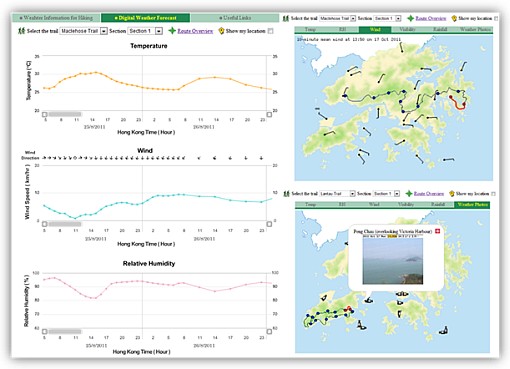
Task: Select the Temp tab above the wind map
Action: click(310, 30)
